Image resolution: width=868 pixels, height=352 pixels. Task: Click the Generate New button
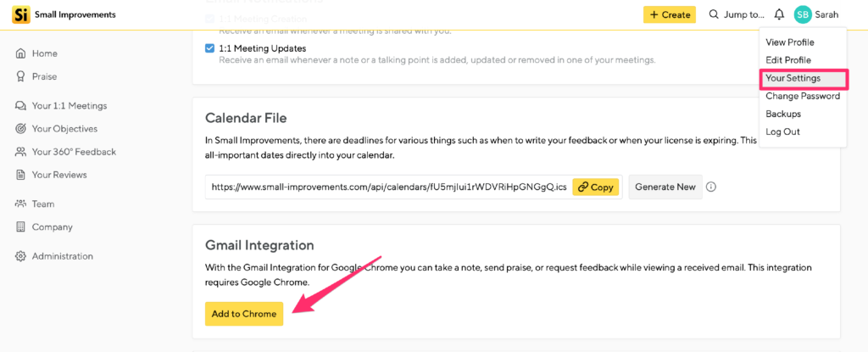665,187
